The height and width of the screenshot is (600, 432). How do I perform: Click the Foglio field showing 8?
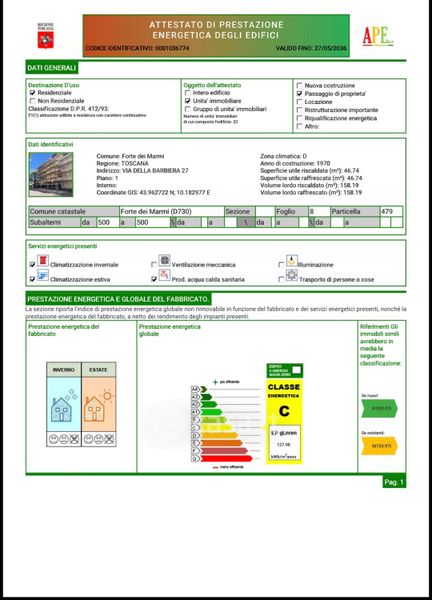point(319,212)
